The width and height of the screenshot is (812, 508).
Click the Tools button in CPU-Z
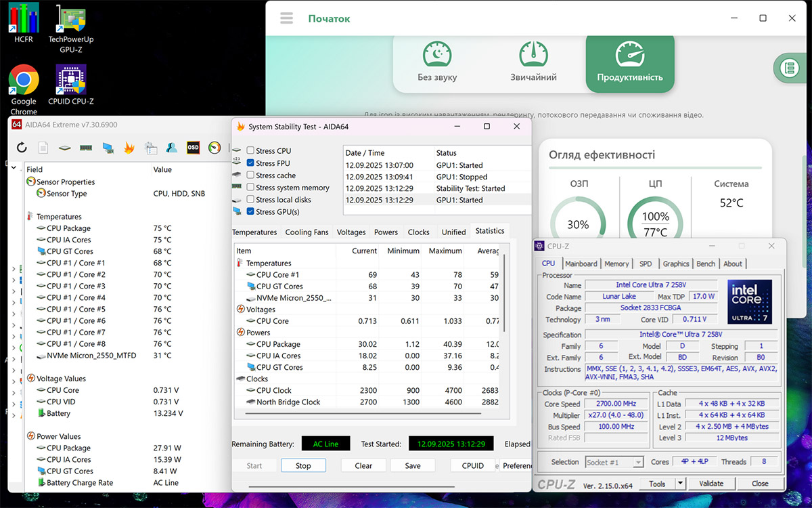(x=657, y=484)
